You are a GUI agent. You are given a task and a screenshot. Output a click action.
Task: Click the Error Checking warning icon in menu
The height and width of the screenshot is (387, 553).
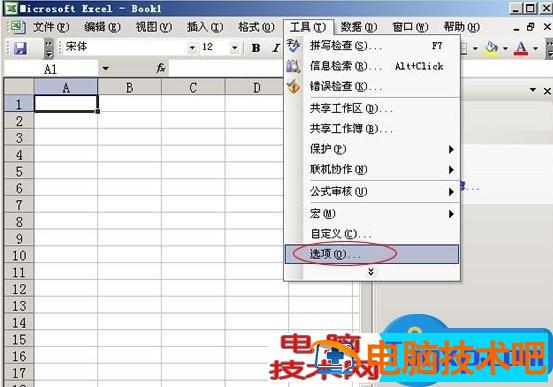point(293,86)
